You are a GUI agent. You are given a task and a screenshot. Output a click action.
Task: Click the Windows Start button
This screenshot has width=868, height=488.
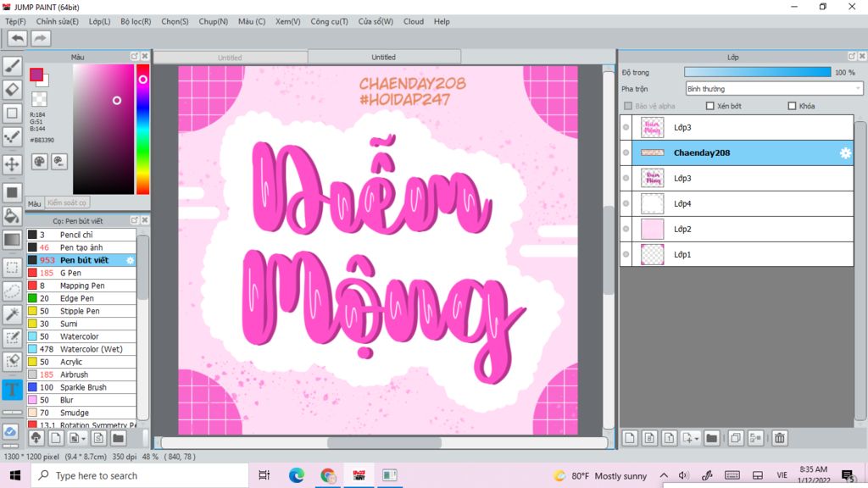click(15, 475)
